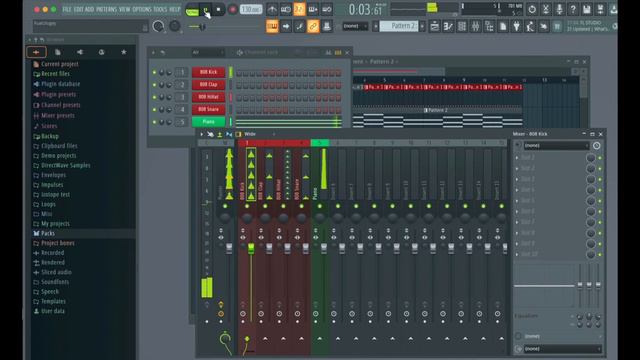The width and height of the screenshot is (640, 360).
Task: Click the play button in the transport
Action: [x=206, y=9]
